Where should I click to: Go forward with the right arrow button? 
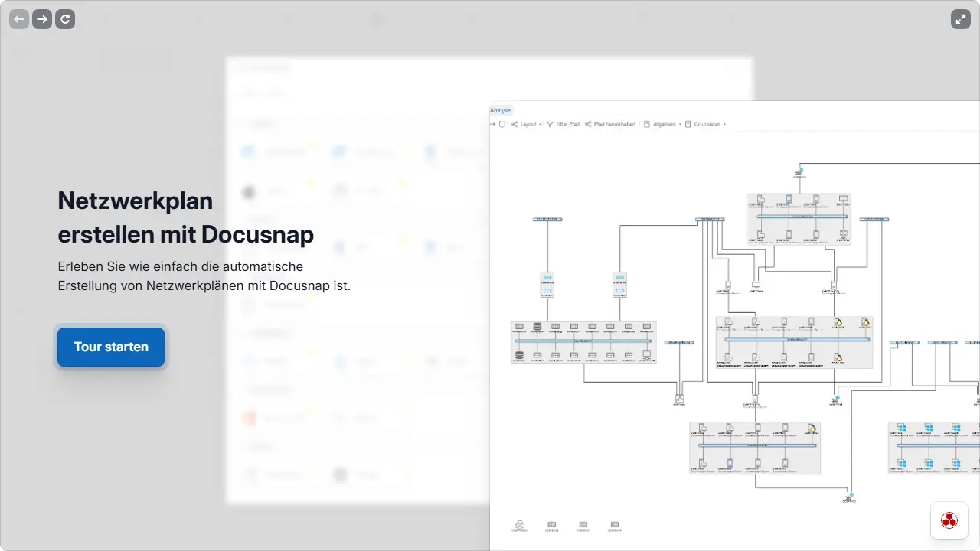point(42,19)
